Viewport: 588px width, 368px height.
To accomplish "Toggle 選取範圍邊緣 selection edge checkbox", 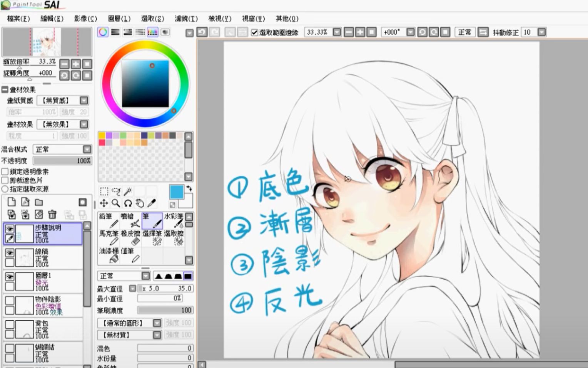I will [x=254, y=32].
